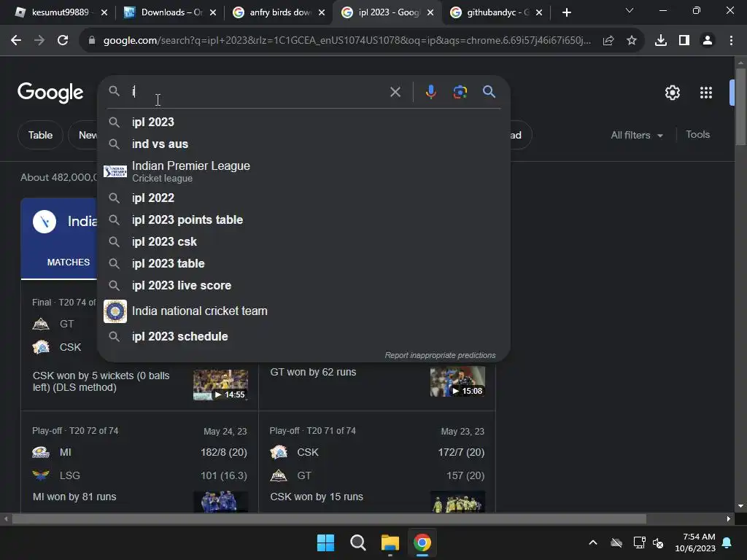Viewport: 747px width, 560px height.
Task: Close the Downloads tab
Action: point(213,12)
